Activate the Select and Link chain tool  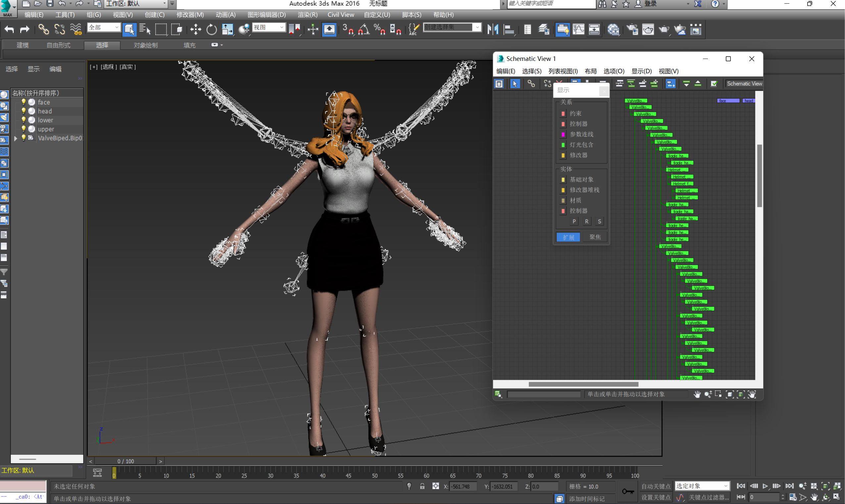pyautogui.click(x=43, y=29)
